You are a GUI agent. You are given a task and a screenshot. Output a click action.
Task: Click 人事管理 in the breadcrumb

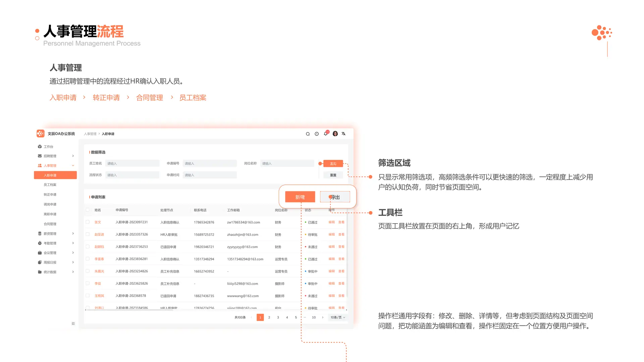click(90, 134)
